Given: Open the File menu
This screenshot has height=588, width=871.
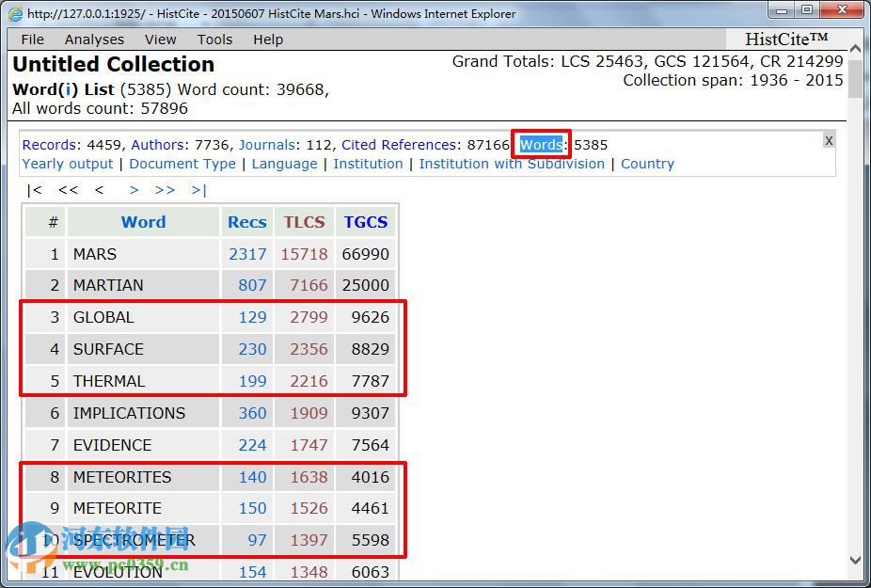Looking at the screenshot, I should click(x=33, y=40).
